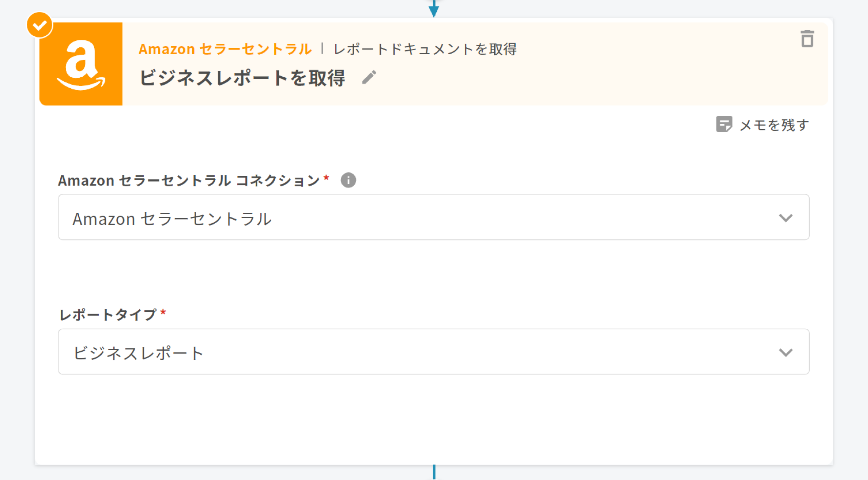The height and width of the screenshot is (480, 868).
Task: Click the レポートドキュメントを取得 action label
Action: click(425, 49)
